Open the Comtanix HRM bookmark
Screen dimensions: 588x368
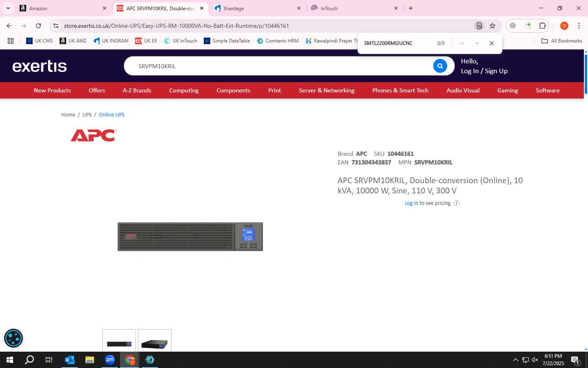278,41
